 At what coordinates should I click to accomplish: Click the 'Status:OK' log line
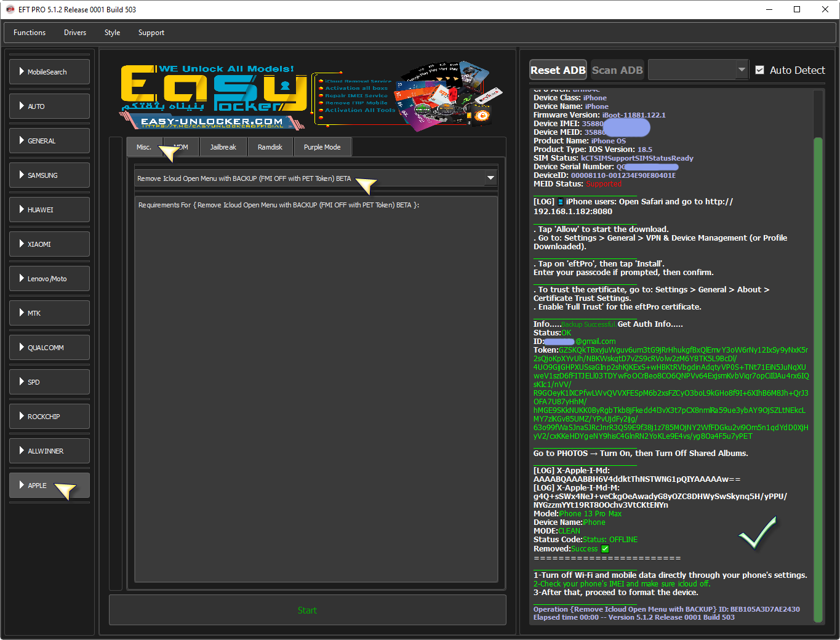(x=552, y=333)
